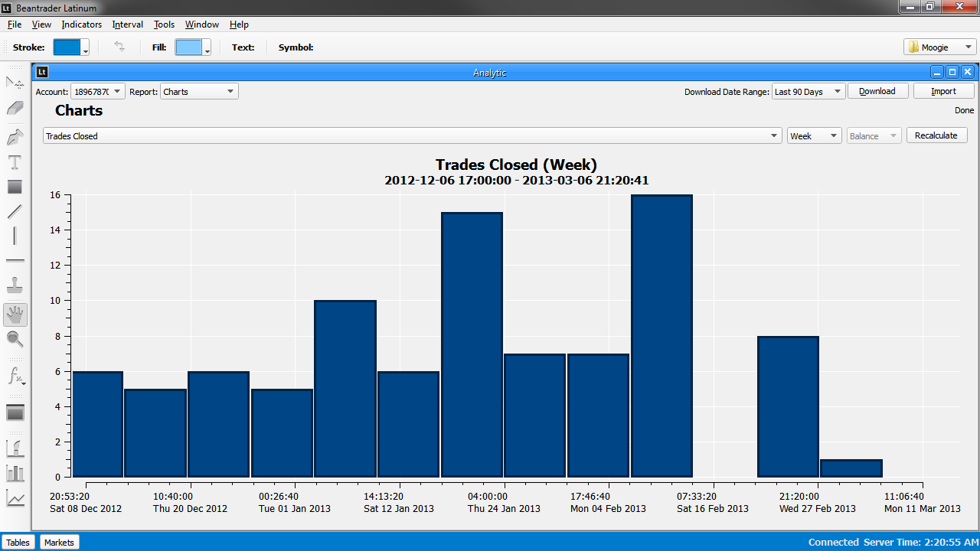
Task: Click the x-axis label 'Thu 24 Jan 2013'
Action: (504, 508)
